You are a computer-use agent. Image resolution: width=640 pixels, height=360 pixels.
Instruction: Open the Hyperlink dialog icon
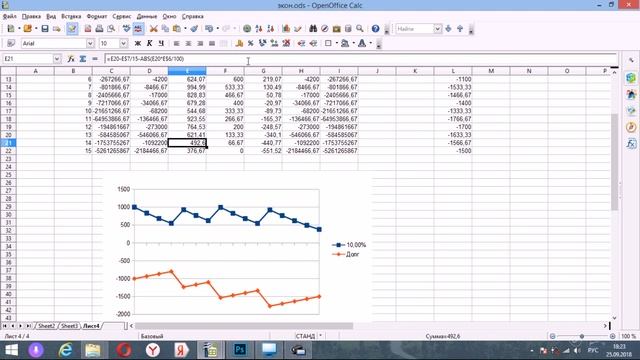pyautogui.click(x=247, y=29)
